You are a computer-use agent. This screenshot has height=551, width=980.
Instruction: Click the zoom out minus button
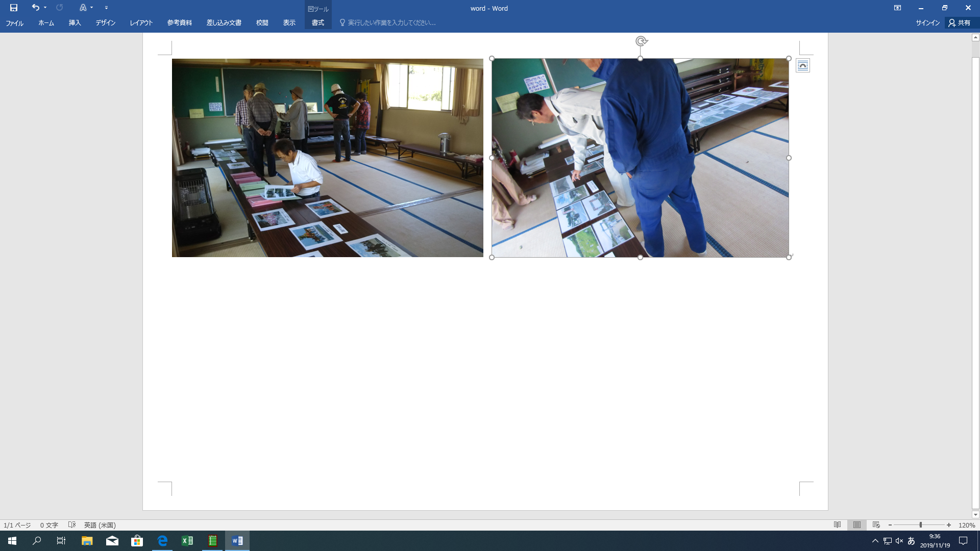pyautogui.click(x=890, y=525)
